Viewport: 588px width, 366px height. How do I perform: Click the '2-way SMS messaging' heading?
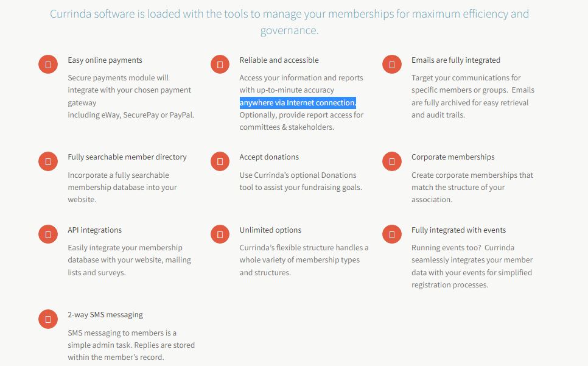(x=105, y=315)
